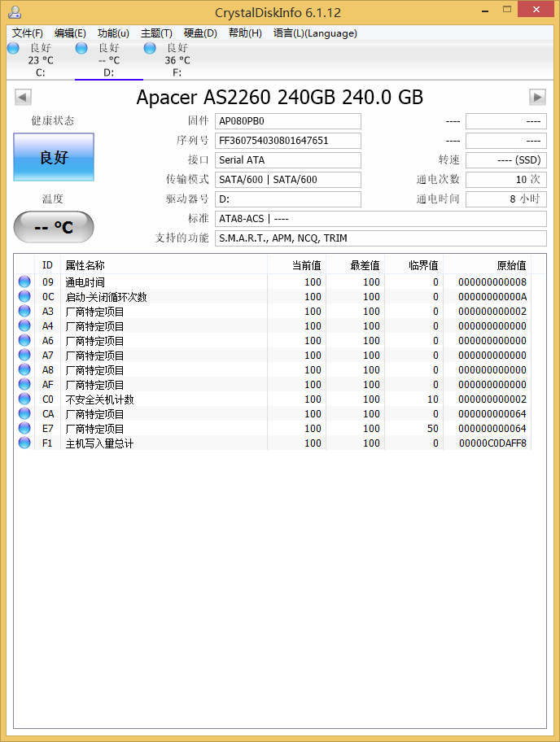560x742 pixels.
Task: Click the firmware field AP080PB0
Action: pos(288,121)
